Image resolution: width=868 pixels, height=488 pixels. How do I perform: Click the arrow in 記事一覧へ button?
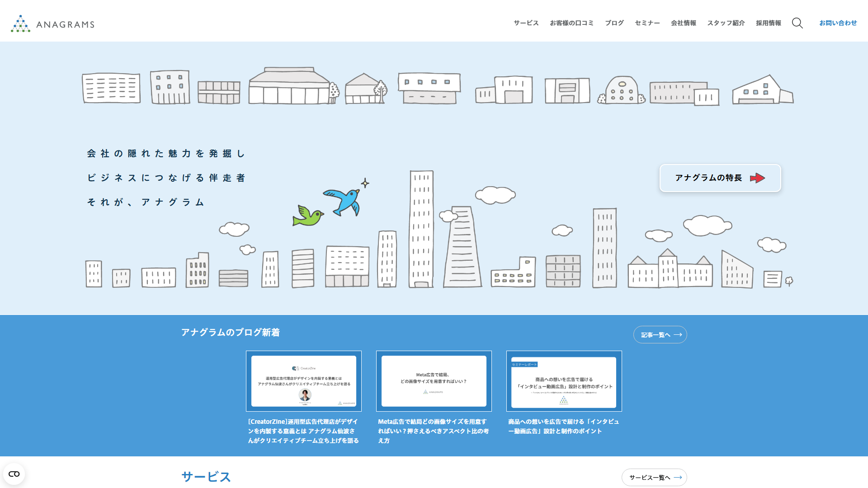[678, 335]
